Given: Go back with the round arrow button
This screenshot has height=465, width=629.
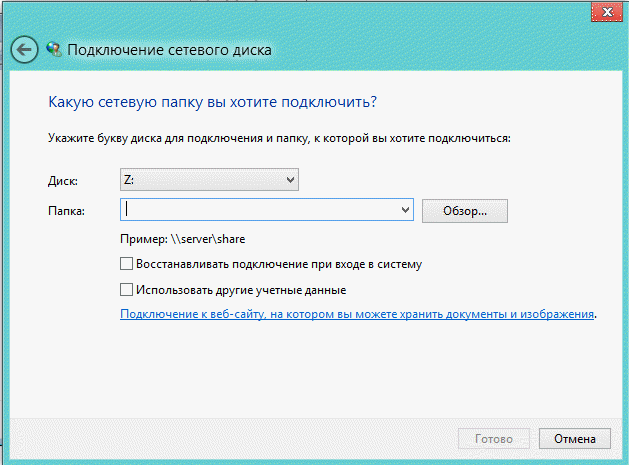Looking at the screenshot, I should pyautogui.click(x=24, y=50).
